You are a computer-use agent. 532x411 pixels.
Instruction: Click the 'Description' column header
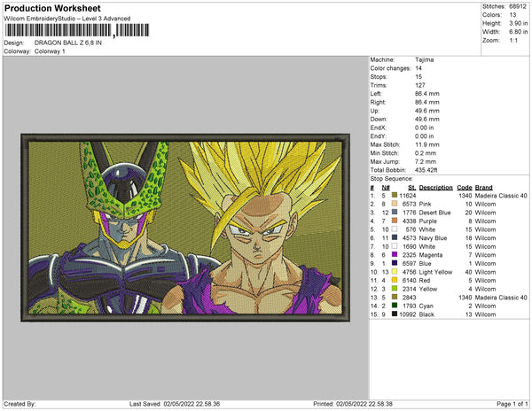point(435,188)
